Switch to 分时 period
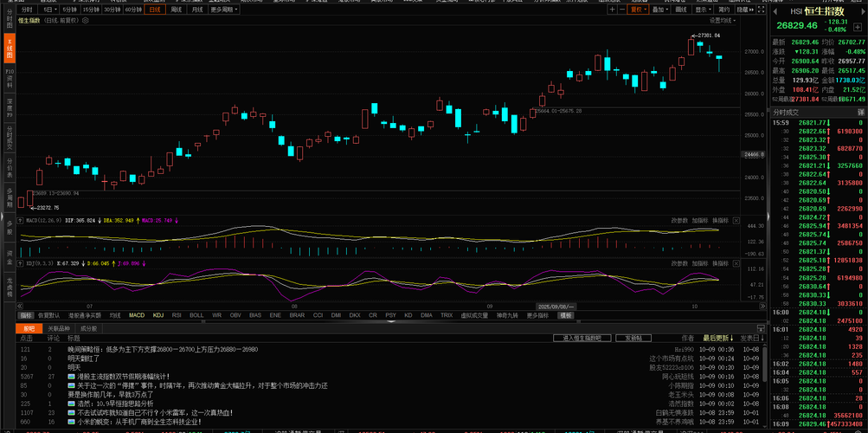This screenshot has height=433, width=868. 27,10
